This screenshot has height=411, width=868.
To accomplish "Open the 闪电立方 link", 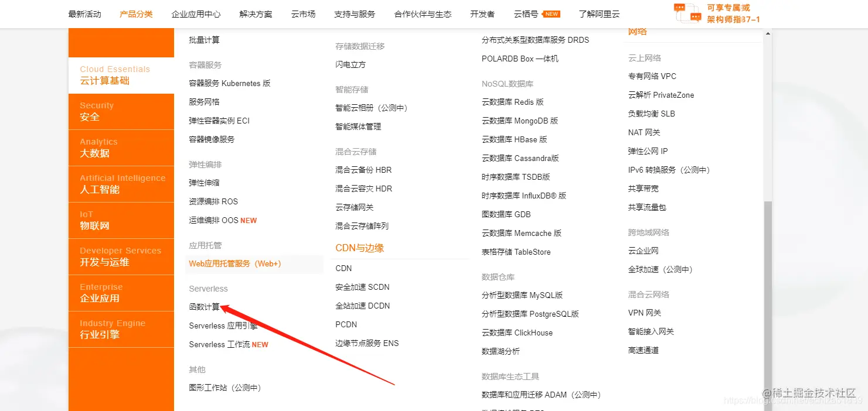I will click(x=350, y=64).
